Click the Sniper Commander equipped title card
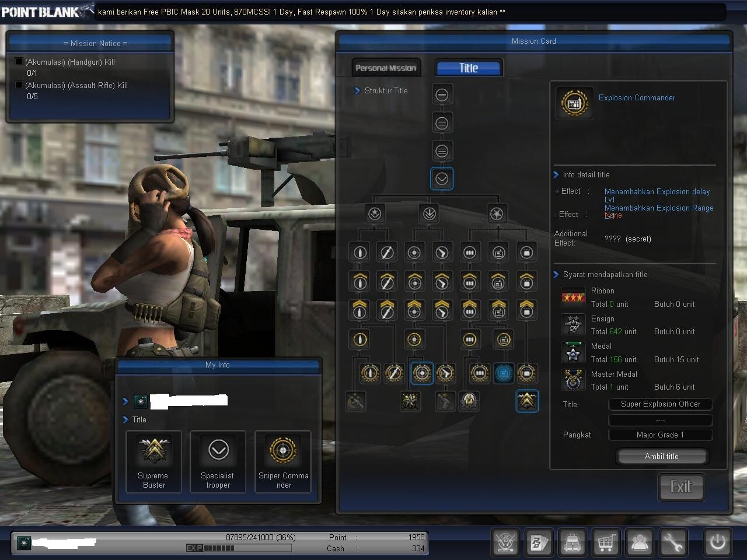The image size is (747, 560). [x=283, y=461]
